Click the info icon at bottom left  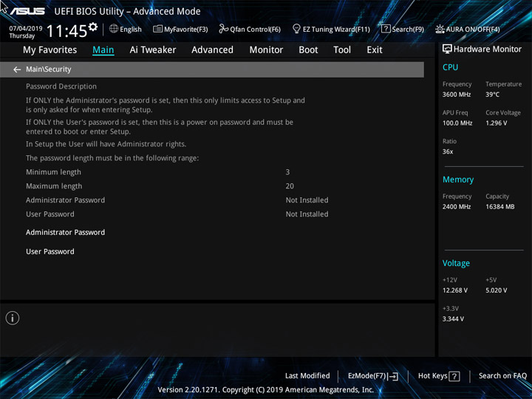[13, 318]
